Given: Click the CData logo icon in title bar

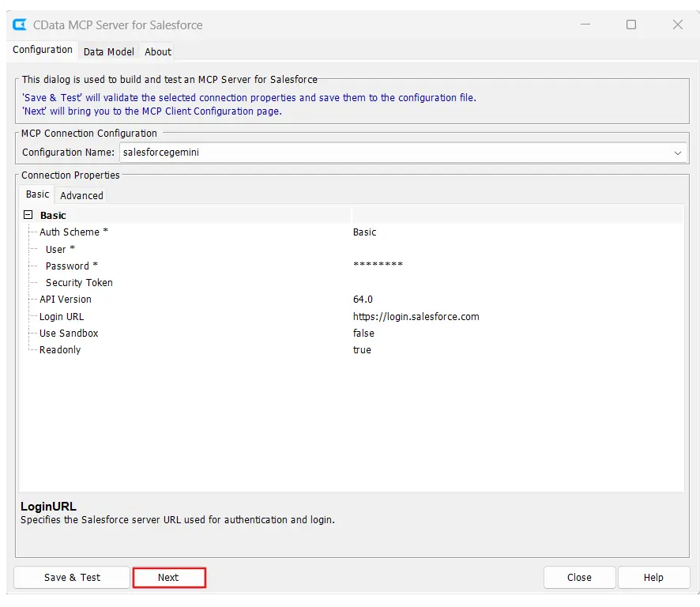Looking at the screenshot, I should 20,25.
